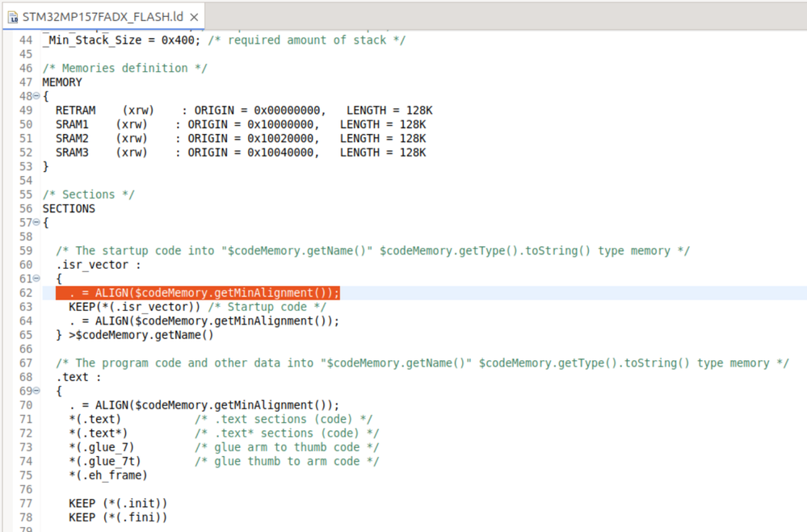Place cursor on the MEMORY keyword
This screenshot has height=532, width=807.
click(61, 82)
